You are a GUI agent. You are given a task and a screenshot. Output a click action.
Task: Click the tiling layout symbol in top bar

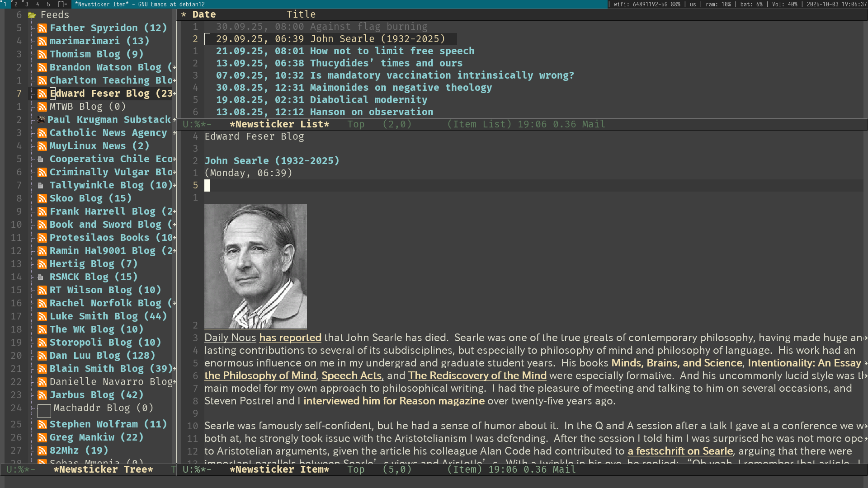click(62, 4)
